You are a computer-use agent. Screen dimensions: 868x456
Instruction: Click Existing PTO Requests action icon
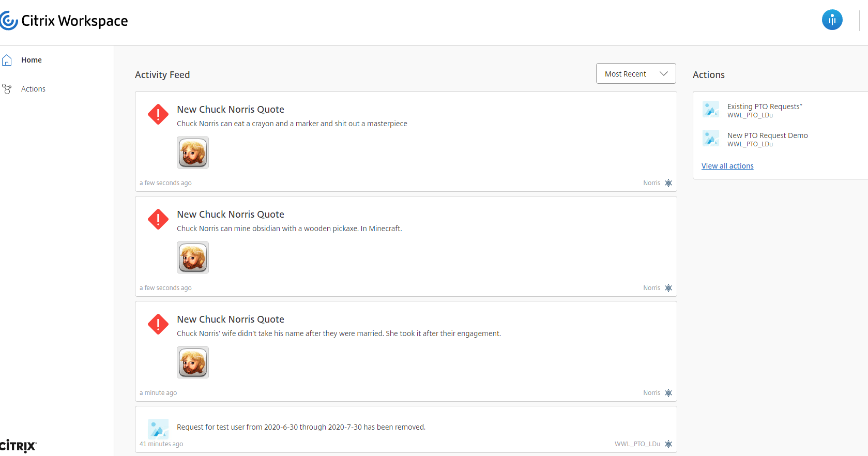711,109
